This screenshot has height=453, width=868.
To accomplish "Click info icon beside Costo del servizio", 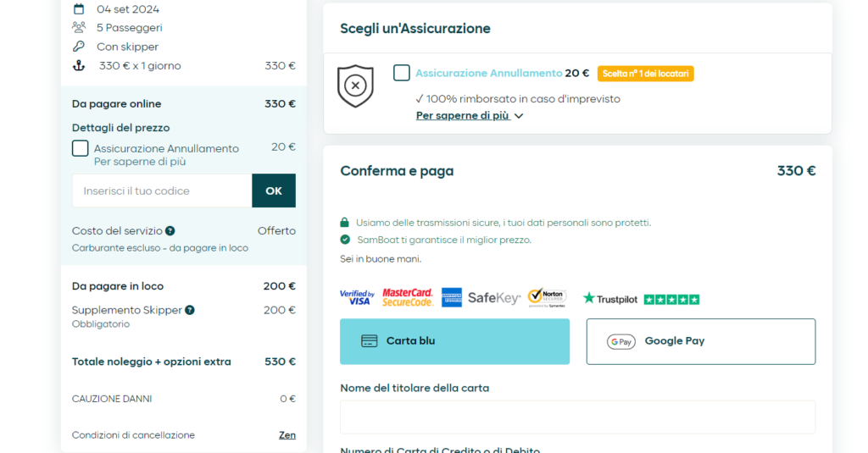I will 170,231.
